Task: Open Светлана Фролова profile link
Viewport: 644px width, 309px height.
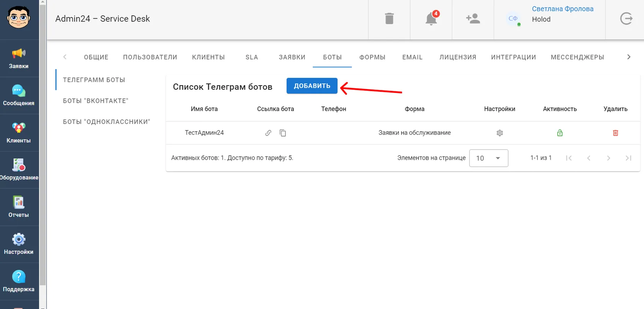Action: (x=562, y=9)
